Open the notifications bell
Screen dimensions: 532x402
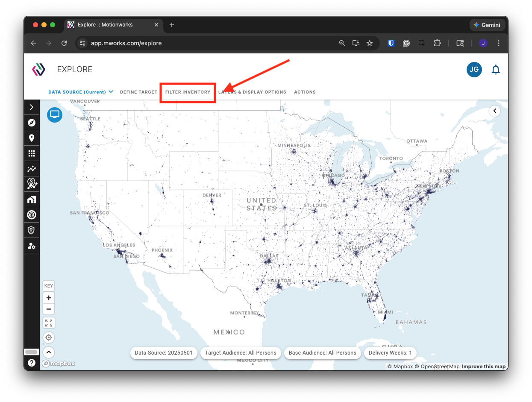(x=496, y=70)
